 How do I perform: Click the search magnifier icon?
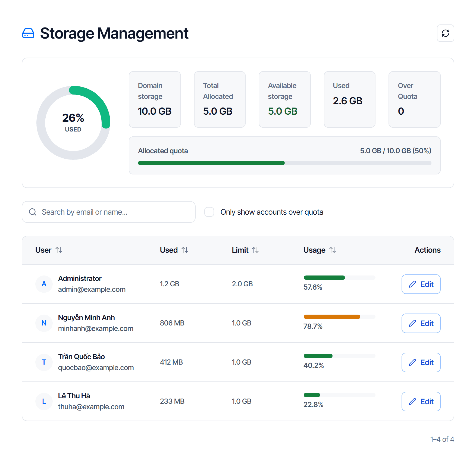tap(33, 212)
